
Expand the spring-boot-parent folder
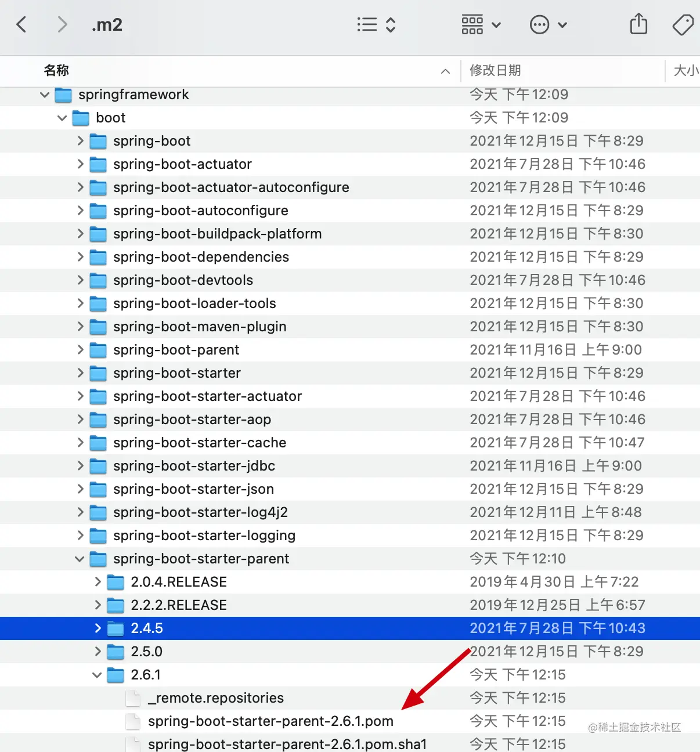[80, 350]
